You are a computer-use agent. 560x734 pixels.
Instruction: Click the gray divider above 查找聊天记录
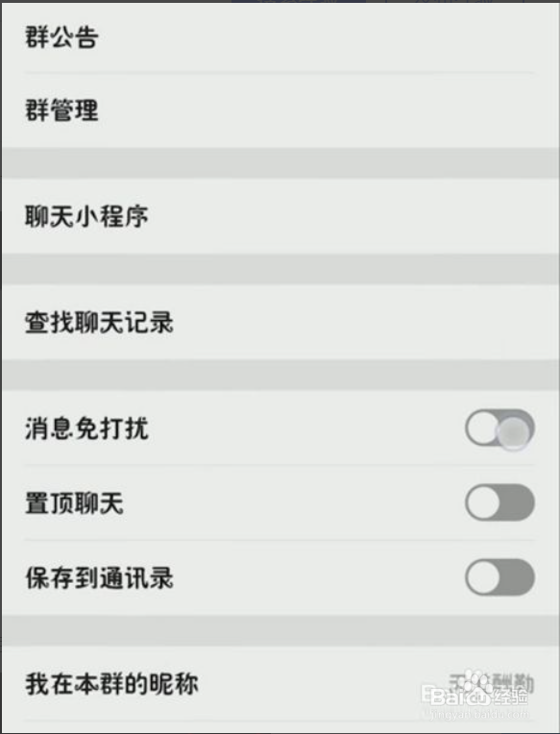click(x=280, y=269)
